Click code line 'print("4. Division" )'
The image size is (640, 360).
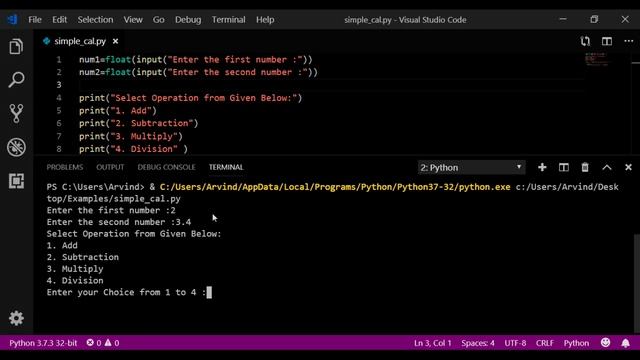coord(133,149)
